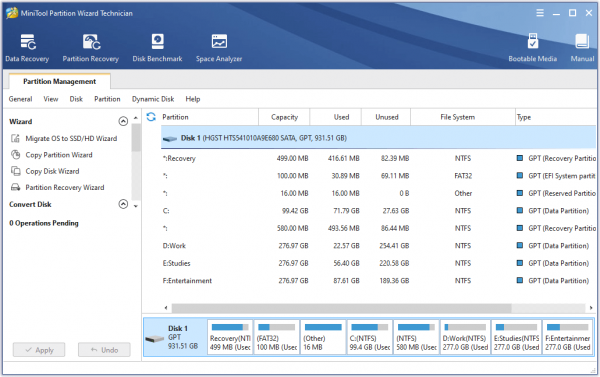This screenshot has height=377, width=600.
Task: Collapse the Wizard section
Action: click(x=123, y=121)
